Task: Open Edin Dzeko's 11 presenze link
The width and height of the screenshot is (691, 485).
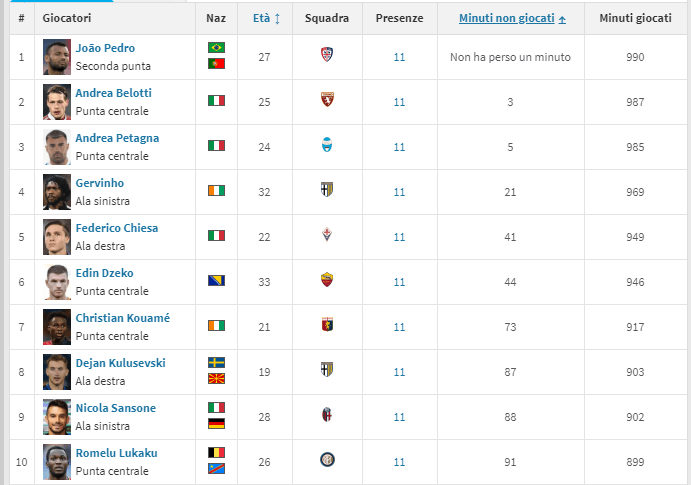Action: pos(399,282)
